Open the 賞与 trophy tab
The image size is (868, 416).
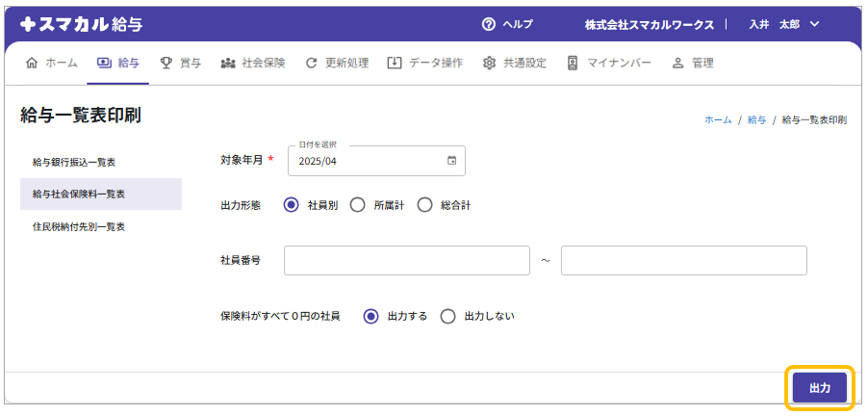pyautogui.click(x=180, y=63)
